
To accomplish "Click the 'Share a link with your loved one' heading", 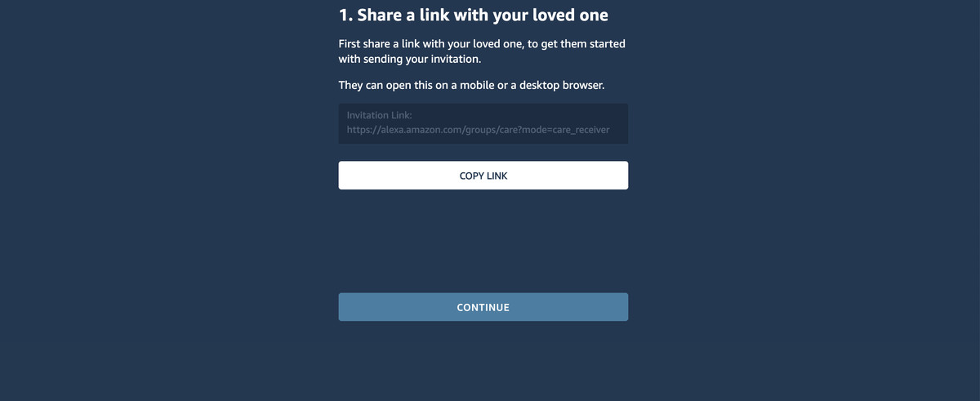I will pos(474,15).
